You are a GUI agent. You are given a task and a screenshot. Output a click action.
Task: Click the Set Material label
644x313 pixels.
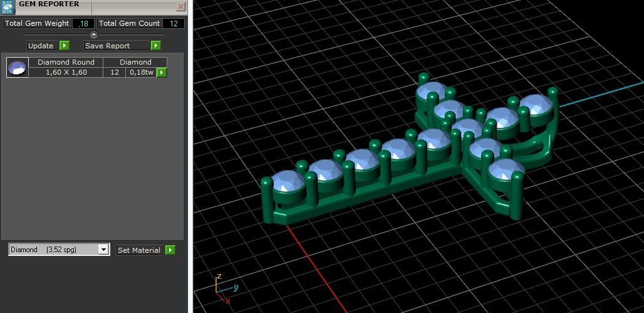[x=139, y=250]
